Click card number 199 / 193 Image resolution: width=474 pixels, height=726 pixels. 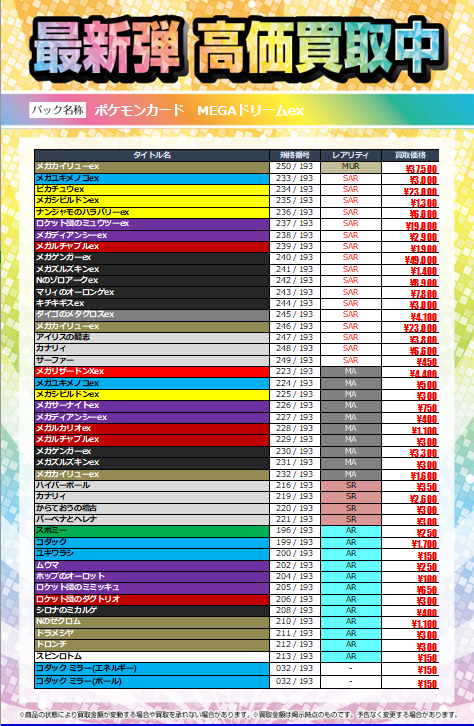tap(294, 542)
